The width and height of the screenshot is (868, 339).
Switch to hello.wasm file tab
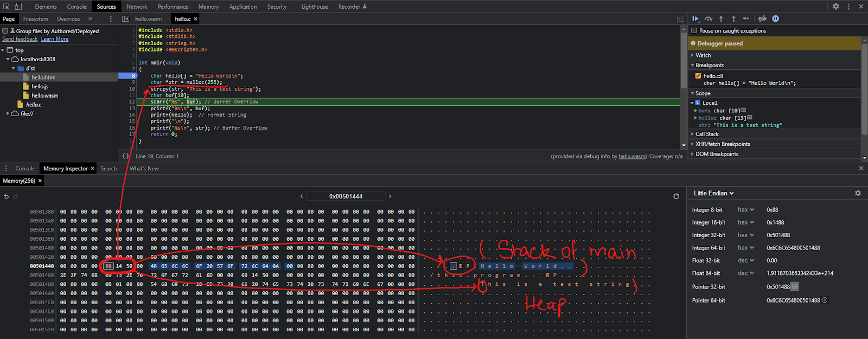point(149,19)
